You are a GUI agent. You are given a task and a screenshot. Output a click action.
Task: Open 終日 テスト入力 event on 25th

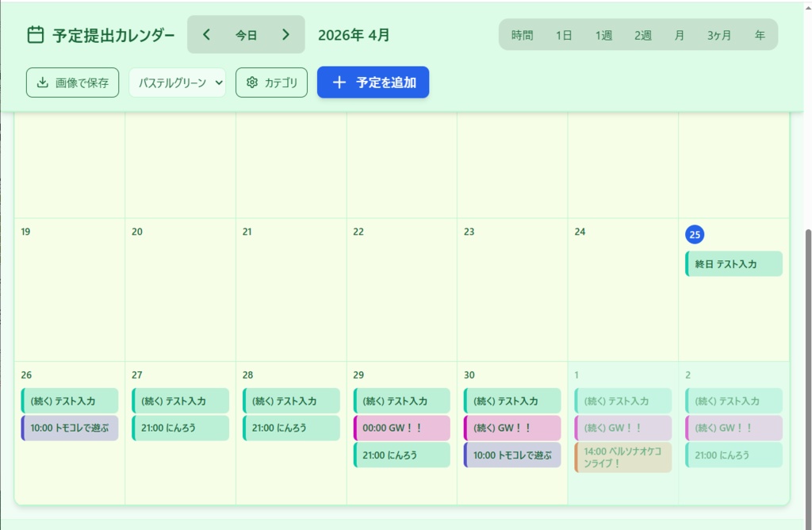pyautogui.click(x=733, y=263)
